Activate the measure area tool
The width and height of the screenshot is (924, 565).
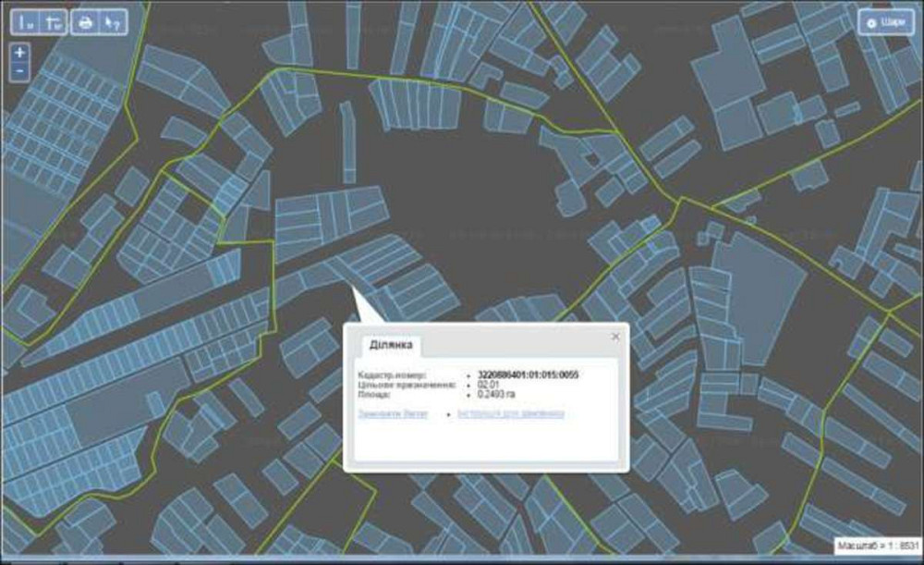[54, 22]
